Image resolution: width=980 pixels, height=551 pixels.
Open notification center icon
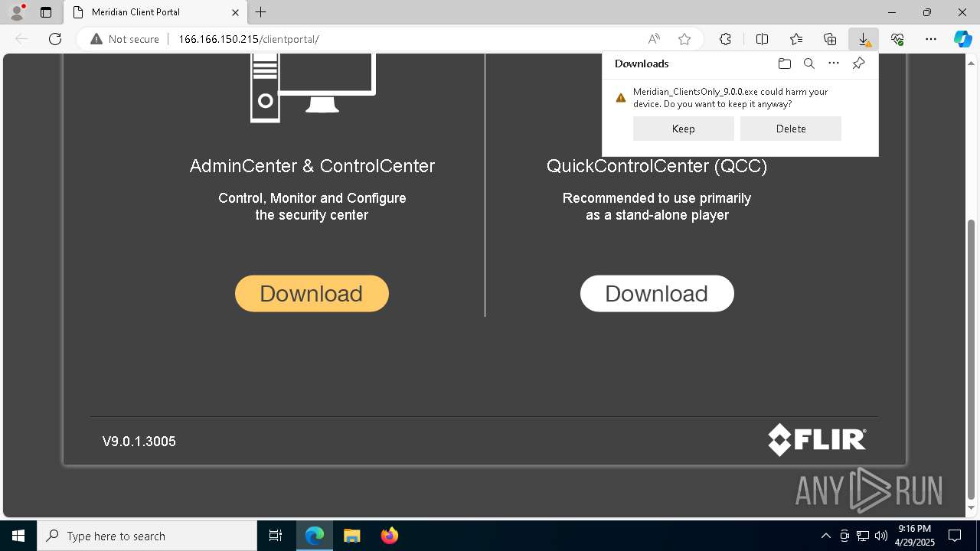click(955, 536)
